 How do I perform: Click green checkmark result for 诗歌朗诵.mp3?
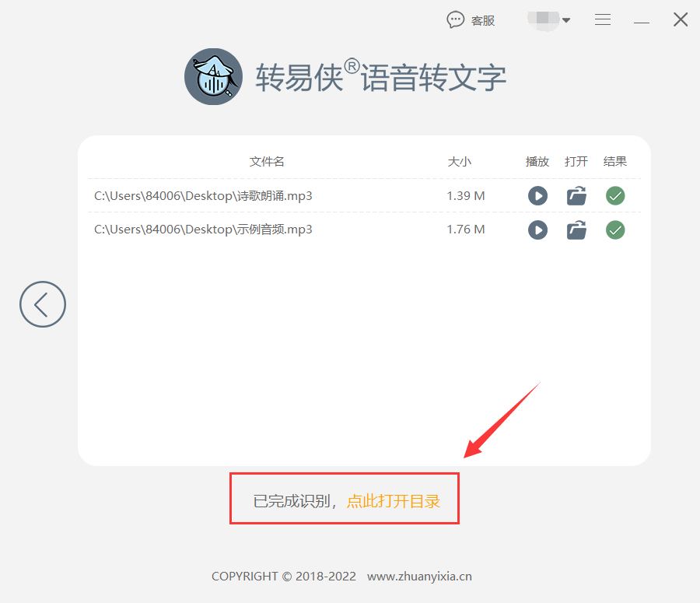click(x=615, y=195)
